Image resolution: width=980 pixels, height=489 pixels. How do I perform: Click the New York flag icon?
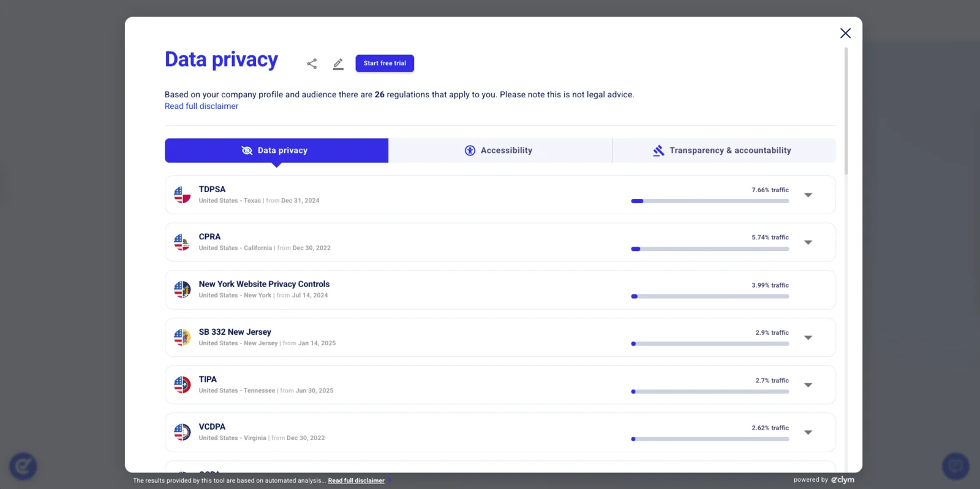tap(182, 289)
